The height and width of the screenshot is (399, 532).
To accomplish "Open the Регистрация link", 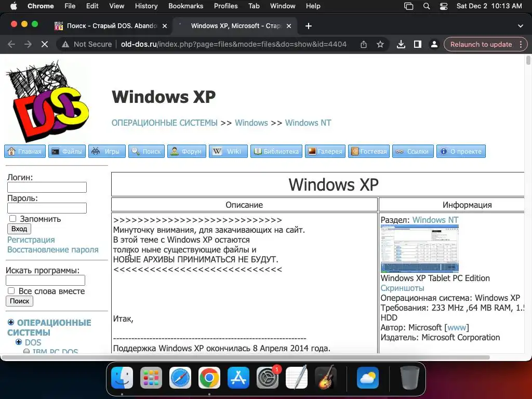I will (x=31, y=240).
